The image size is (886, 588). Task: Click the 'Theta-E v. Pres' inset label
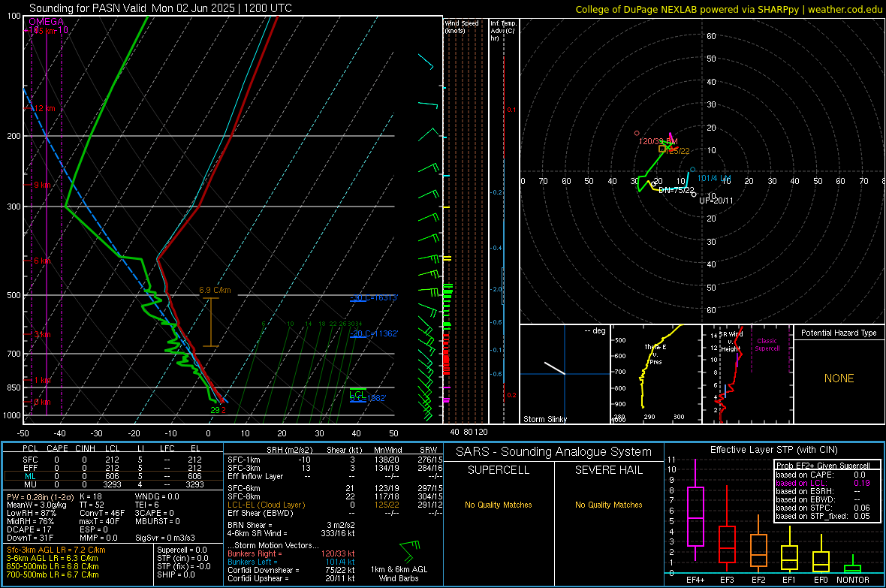coord(655,354)
